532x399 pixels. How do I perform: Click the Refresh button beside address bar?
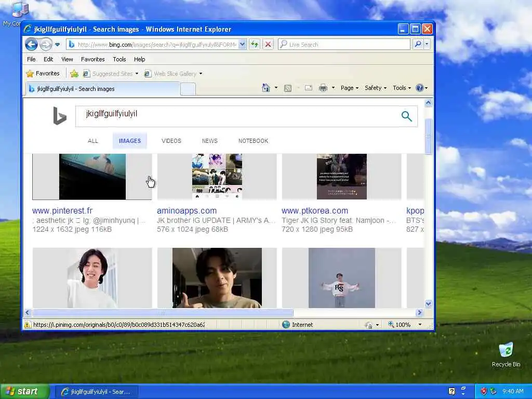tap(255, 45)
